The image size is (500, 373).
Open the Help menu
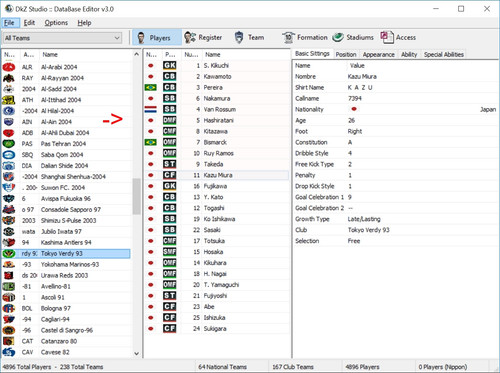tap(84, 23)
